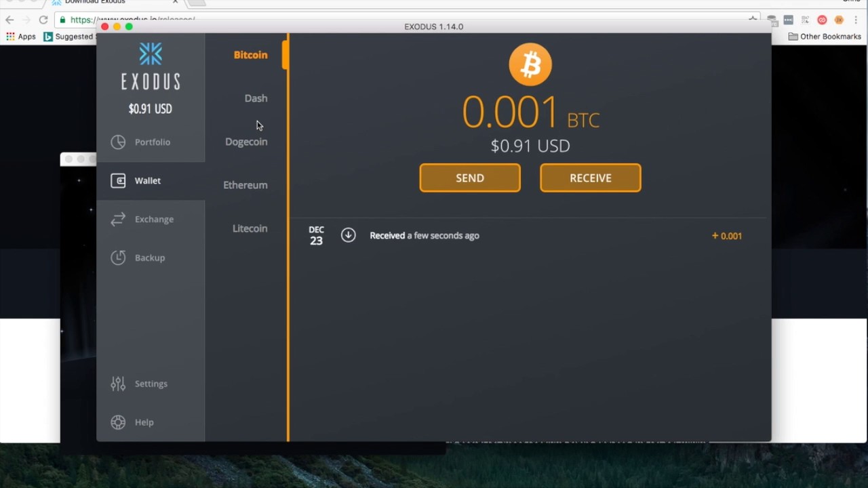Click the browser address bar
This screenshot has height=488, width=868.
tap(407, 20)
